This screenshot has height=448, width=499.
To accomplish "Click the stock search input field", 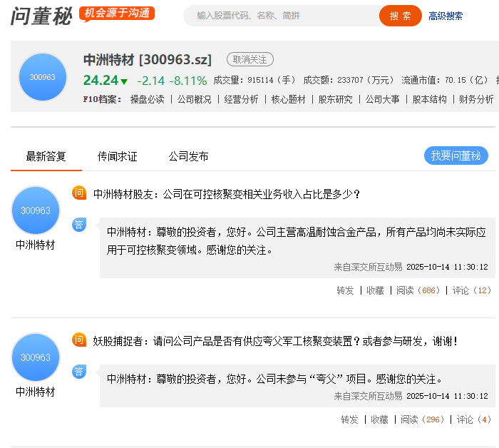I will pyautogui.click(x=281, y=16).
